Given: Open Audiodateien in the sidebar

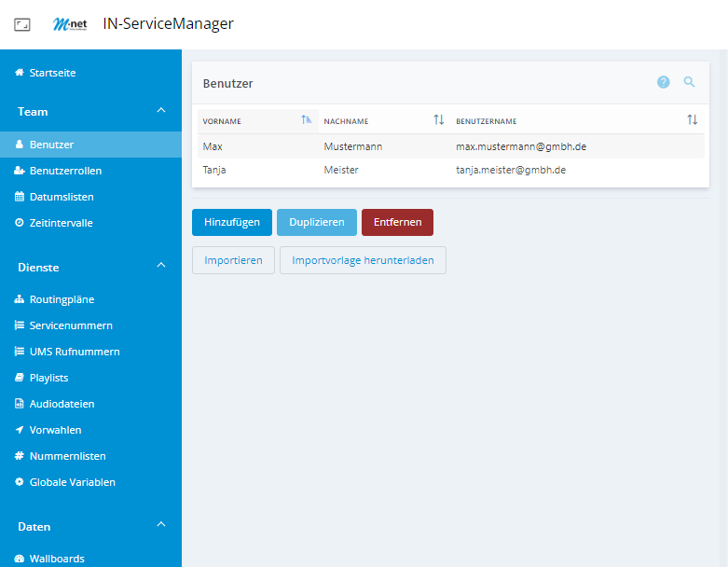Looking at the screenshot, I should point(62,404).
